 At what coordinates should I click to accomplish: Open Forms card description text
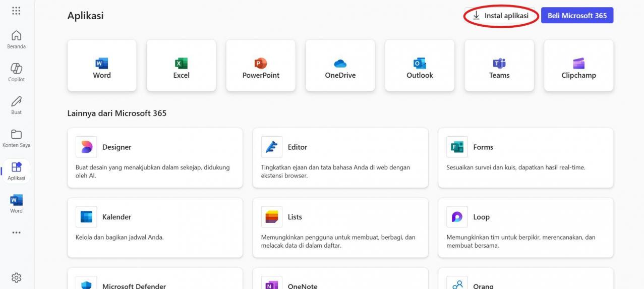coord(516,167)
